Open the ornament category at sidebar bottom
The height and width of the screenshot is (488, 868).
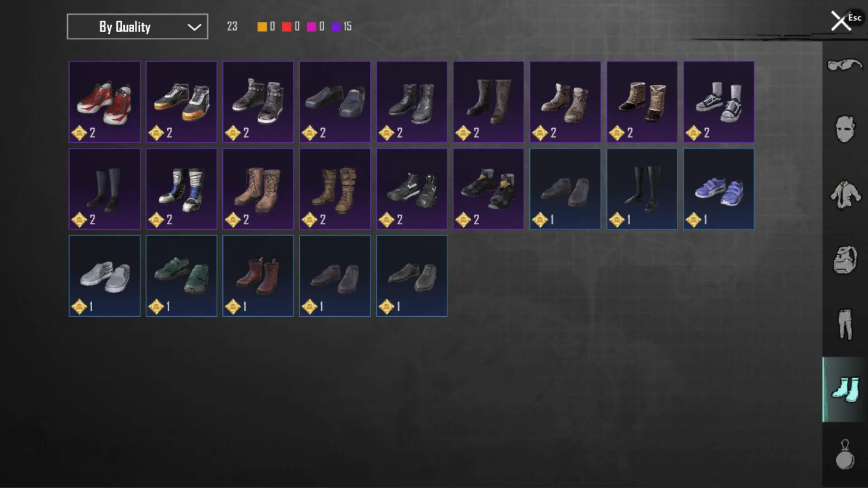[844, 455]
